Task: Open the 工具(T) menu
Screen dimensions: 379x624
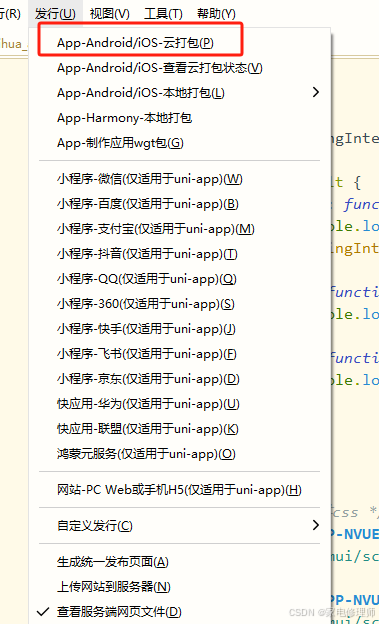Action: tap(163, 14)
